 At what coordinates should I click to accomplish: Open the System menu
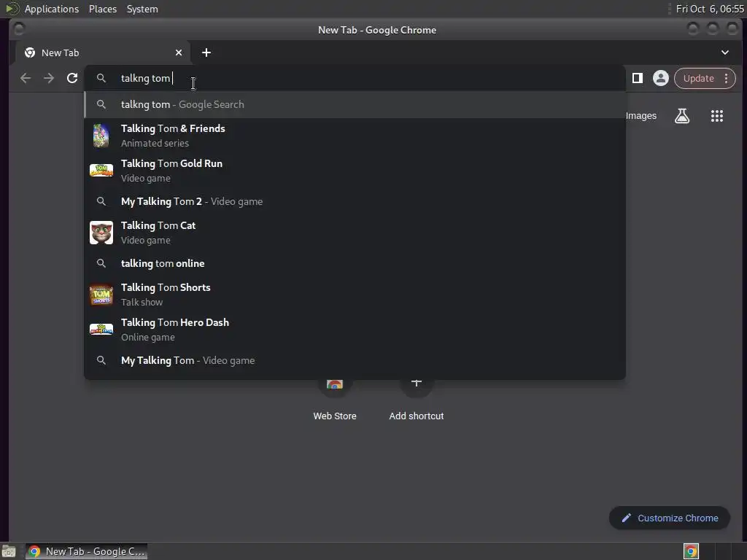pyautogui.click(x=142, y=9)
